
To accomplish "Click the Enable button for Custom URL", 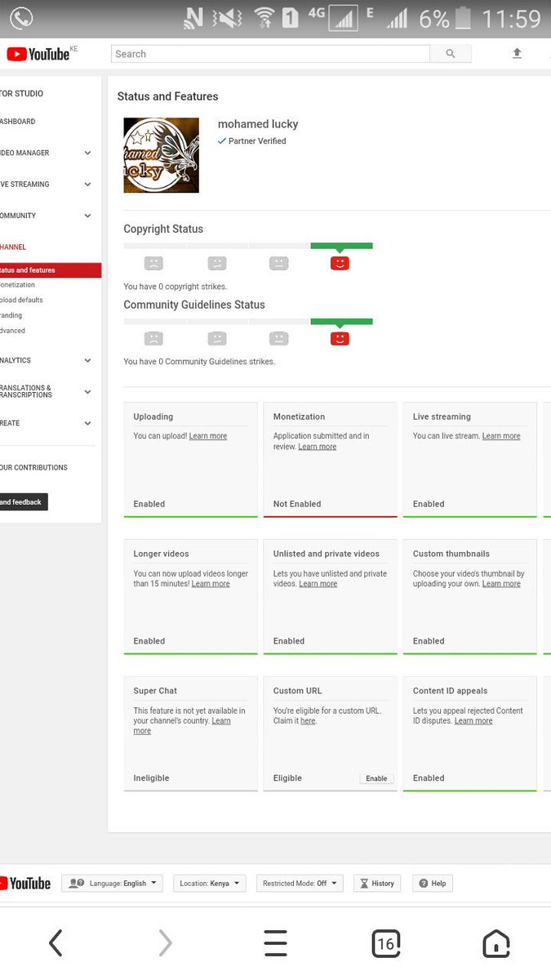I will [376, 778].
